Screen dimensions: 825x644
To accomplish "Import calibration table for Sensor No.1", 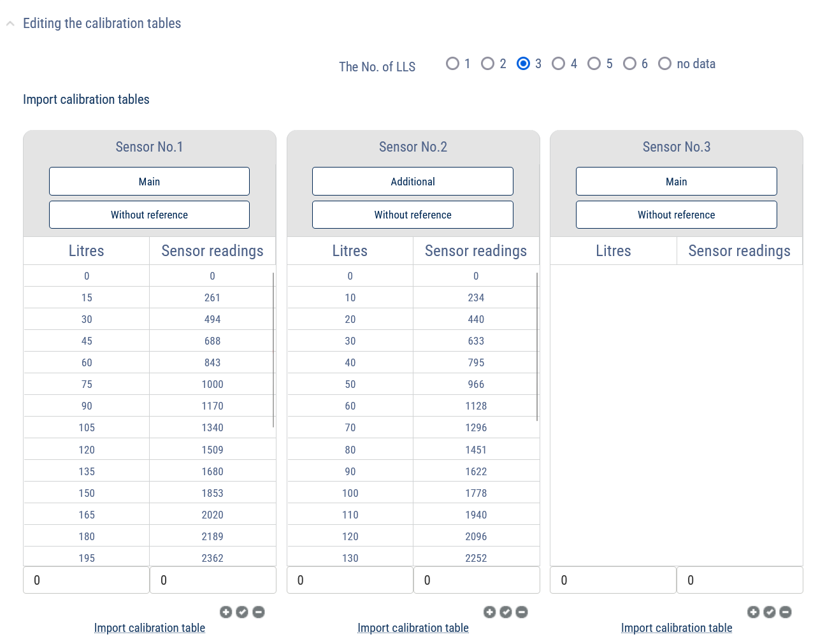I will [150, 628].
